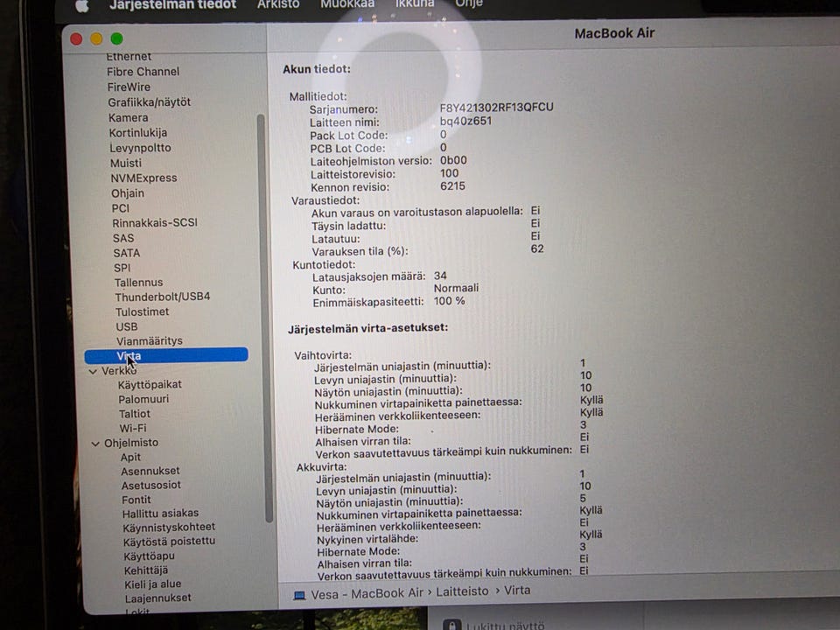The width and height of the screenshot is (840, 630).
Task: Click the Järjestelmän virta-asetukset heading
Action: [367, 328]
